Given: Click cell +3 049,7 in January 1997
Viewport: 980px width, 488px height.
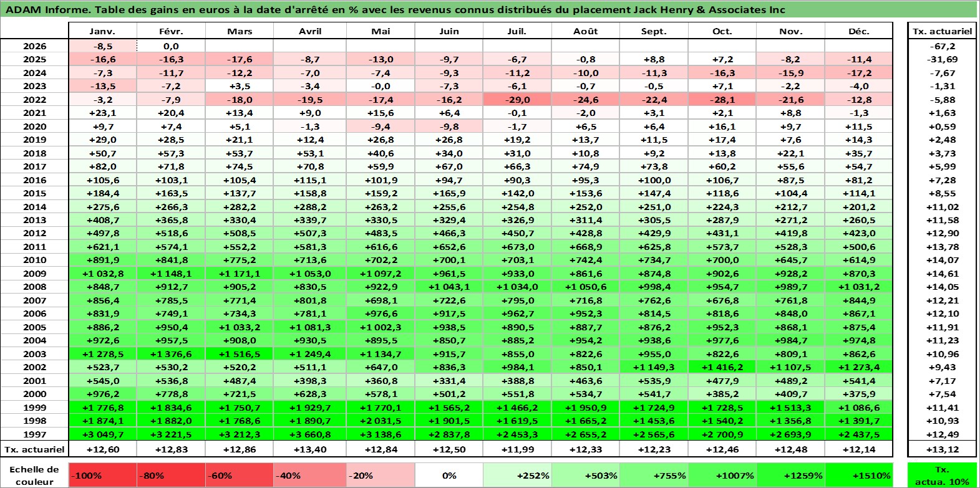Looking at the screenshot, I should (x=102, y=434).
